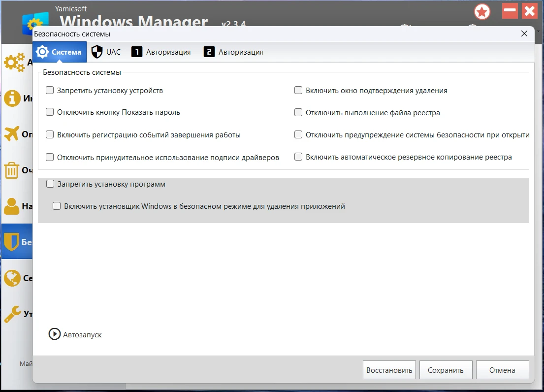Switch to the UAC tab

coord(106,52)
